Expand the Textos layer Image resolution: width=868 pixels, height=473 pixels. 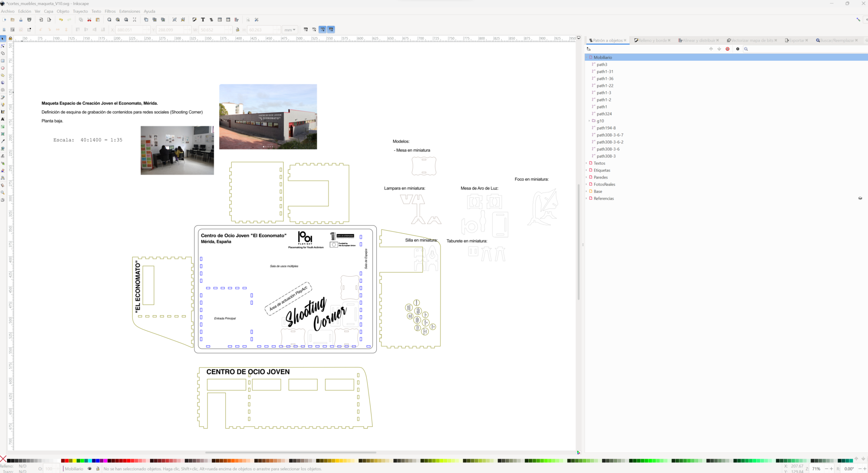pos(586,163)
